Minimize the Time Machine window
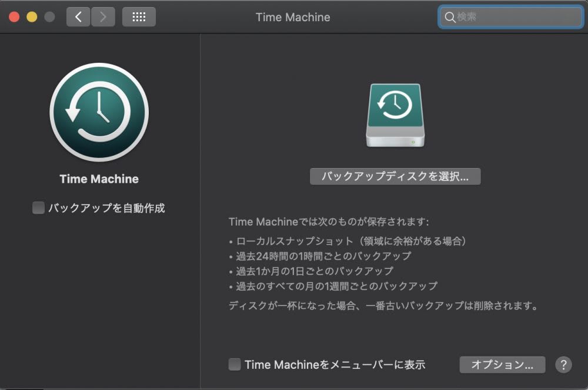 (31, 17)
